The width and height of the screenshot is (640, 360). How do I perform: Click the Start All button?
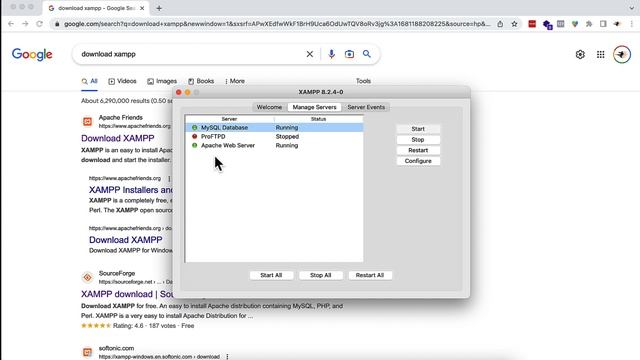[x=271, y=275]
